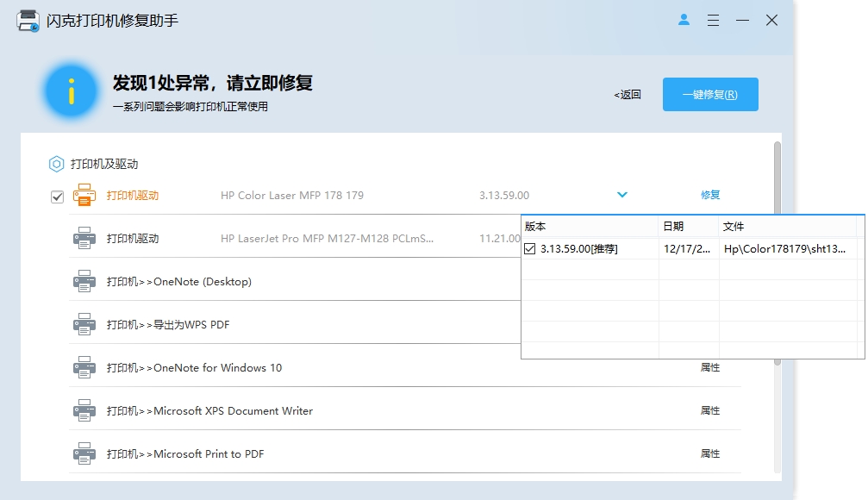Viewport: 868px width, 500px height.
Task: Close the 闪克打印机修复助手 window
Action: tap(771, 21)
